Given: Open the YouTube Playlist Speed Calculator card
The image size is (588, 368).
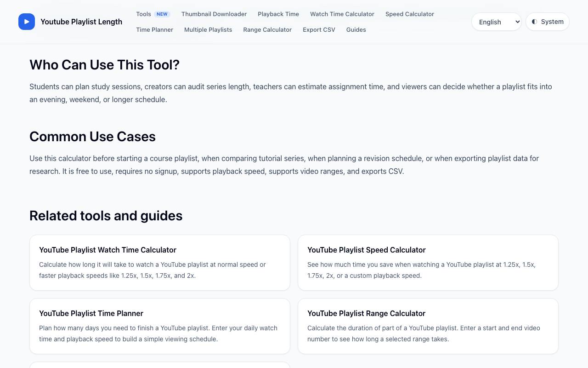Looking at the screenshot, I should click(x=428, y=263).
